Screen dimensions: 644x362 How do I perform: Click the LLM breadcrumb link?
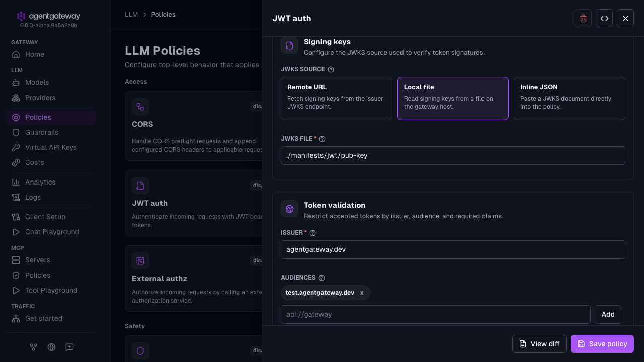[131, 15]
